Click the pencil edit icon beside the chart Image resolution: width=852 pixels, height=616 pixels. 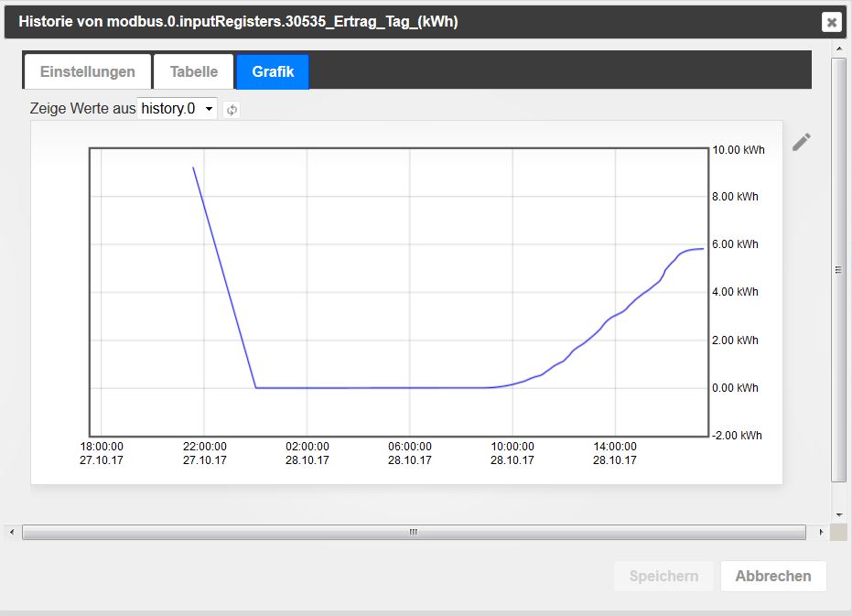(801, 142)
